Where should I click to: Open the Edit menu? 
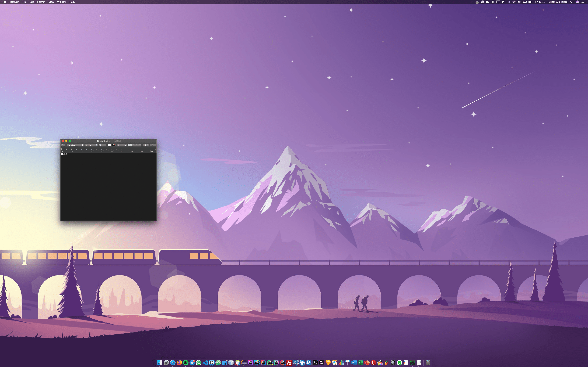click(x=32, y=2)
